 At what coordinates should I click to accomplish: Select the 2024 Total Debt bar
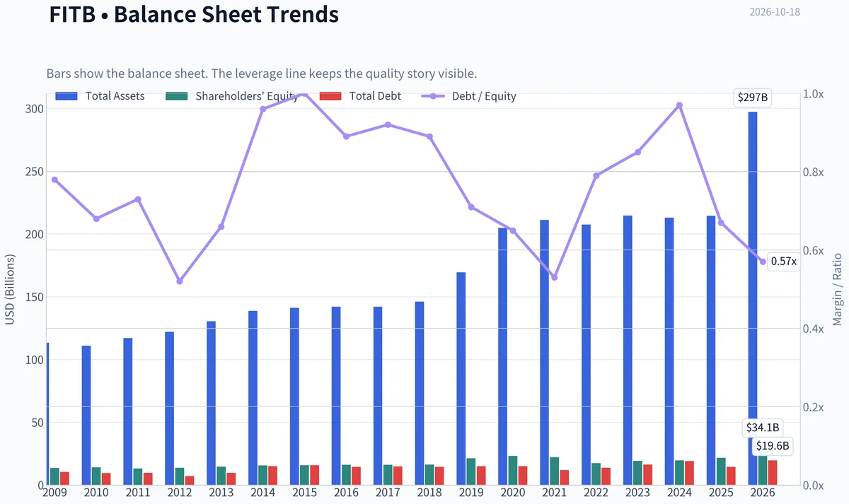[689, 473]
